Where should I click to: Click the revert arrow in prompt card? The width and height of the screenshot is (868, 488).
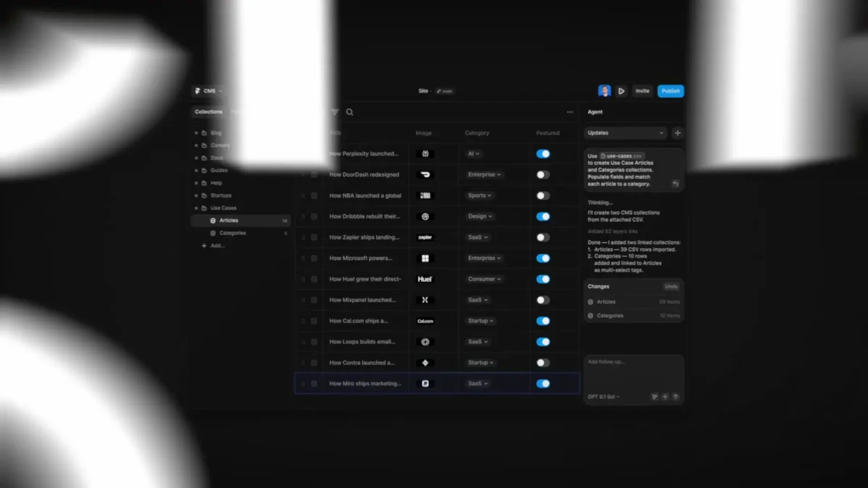[x=676, y=184]
